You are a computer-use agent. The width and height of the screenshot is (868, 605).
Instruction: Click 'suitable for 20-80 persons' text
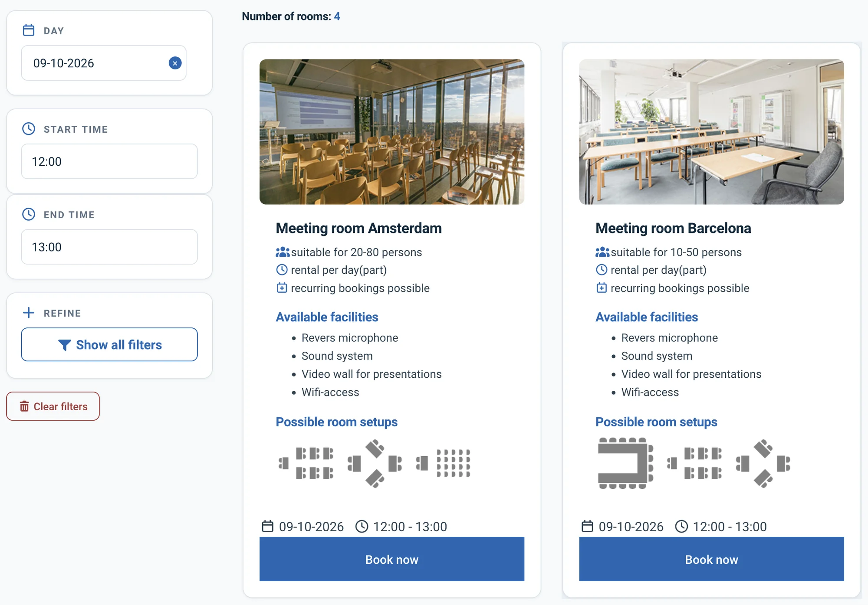[x=356, y=252]
